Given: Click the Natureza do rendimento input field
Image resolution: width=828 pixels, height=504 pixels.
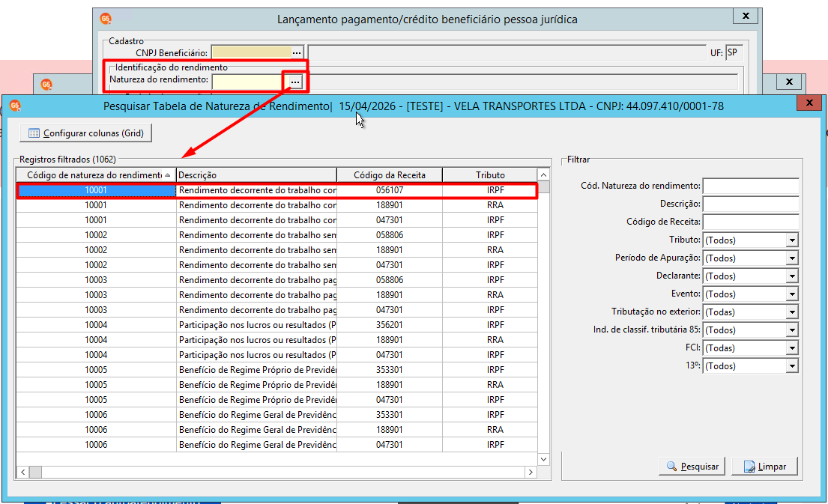Looking at the screenshot, I should tap(250, 82).
